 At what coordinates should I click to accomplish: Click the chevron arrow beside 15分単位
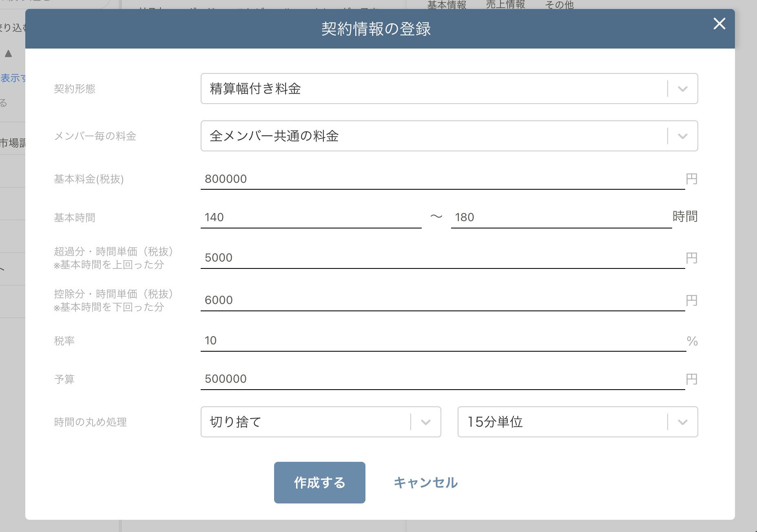(682, 422)
